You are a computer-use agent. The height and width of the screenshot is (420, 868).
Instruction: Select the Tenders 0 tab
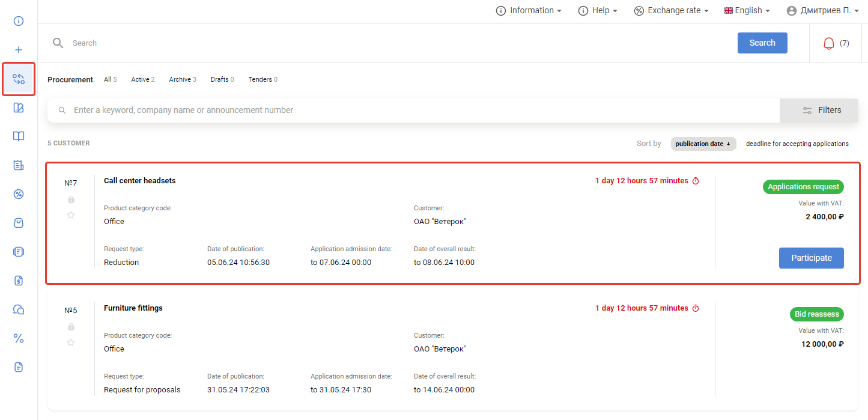point(263,79)
